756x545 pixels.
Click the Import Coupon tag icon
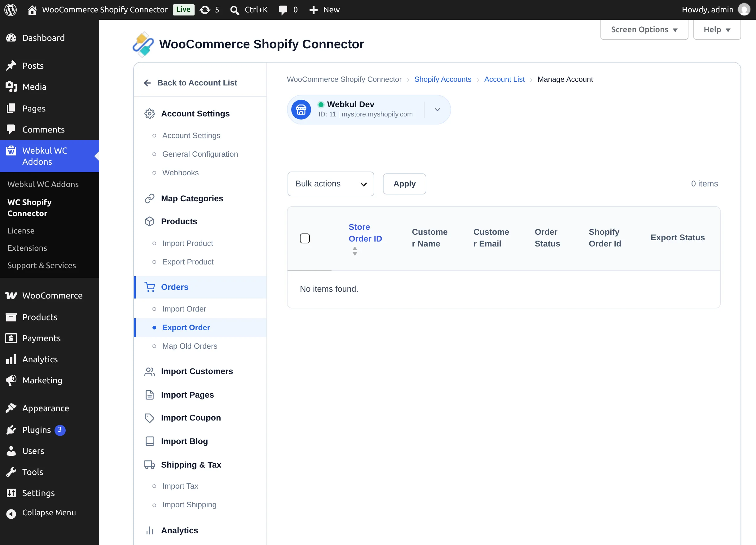pos(149,418)
